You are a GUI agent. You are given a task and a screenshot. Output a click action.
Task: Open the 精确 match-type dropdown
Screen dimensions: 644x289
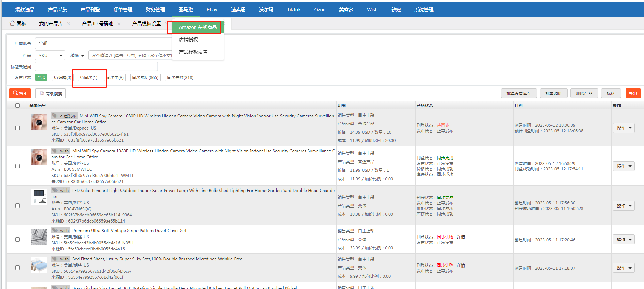(x=77, y=55)
